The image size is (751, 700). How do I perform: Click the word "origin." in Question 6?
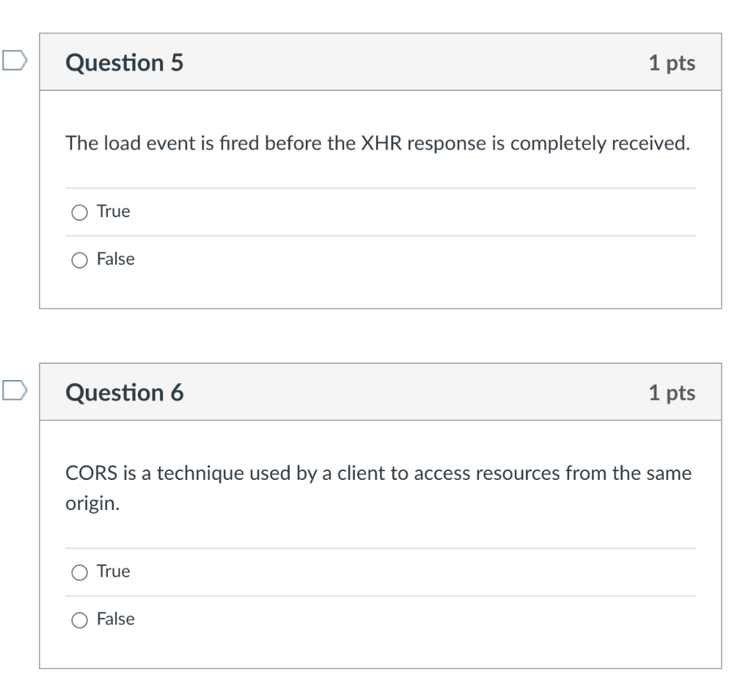point(92,504)
